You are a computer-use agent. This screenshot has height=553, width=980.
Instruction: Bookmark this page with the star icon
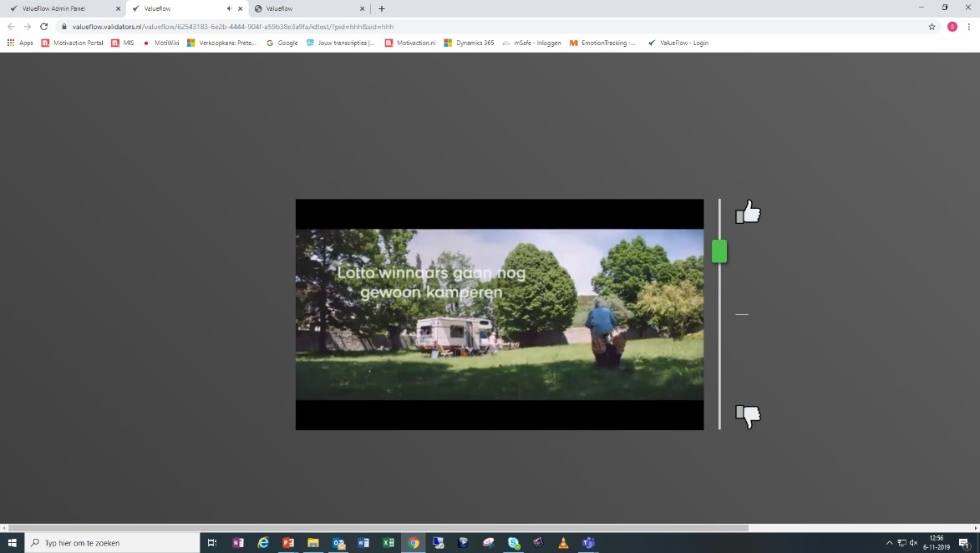tap(932, 27)
